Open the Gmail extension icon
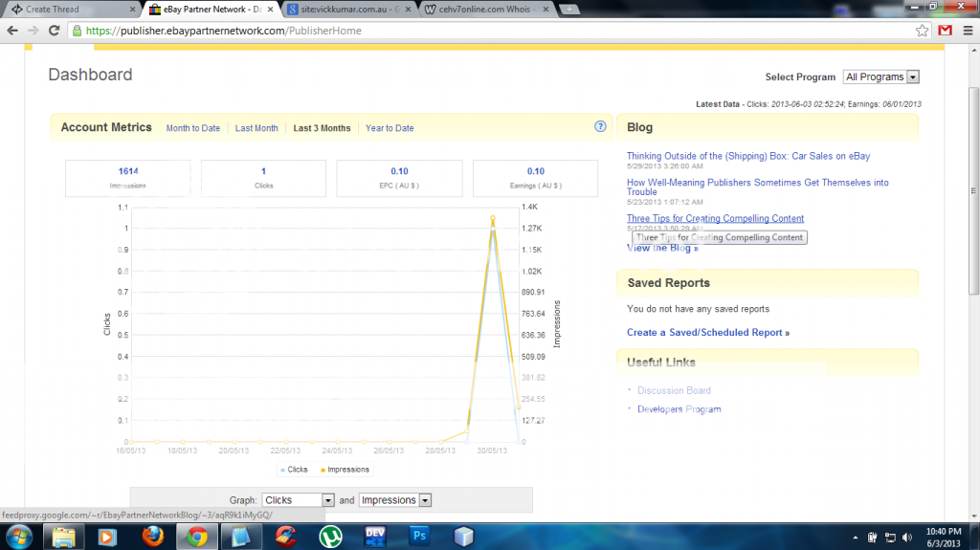The height and width of the screenshot is (550, 980). point(945,31)
